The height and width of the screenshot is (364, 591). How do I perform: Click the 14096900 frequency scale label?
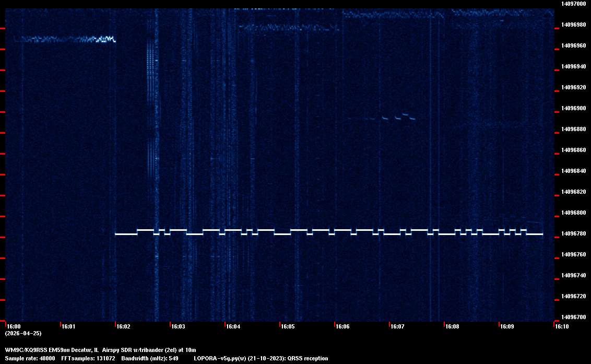click(x=573, y=108)
